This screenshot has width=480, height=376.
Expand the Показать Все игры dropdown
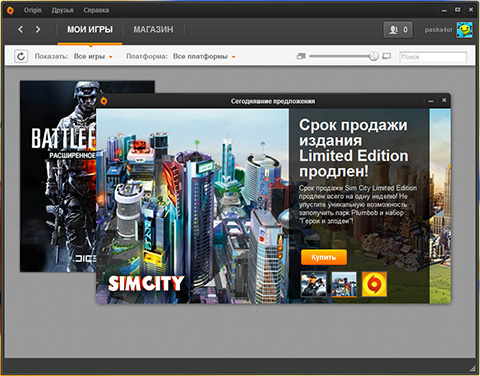point(93,56)
